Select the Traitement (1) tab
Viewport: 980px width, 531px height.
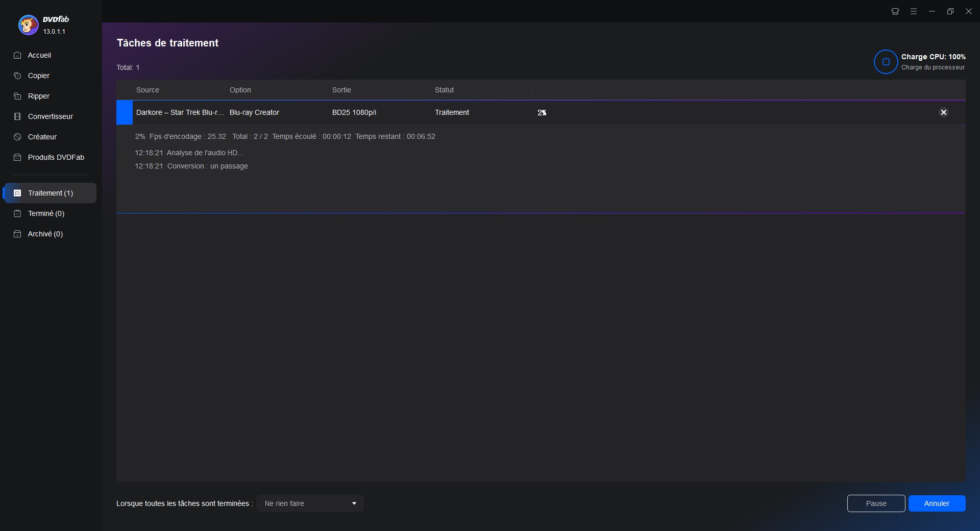point(50,193)
